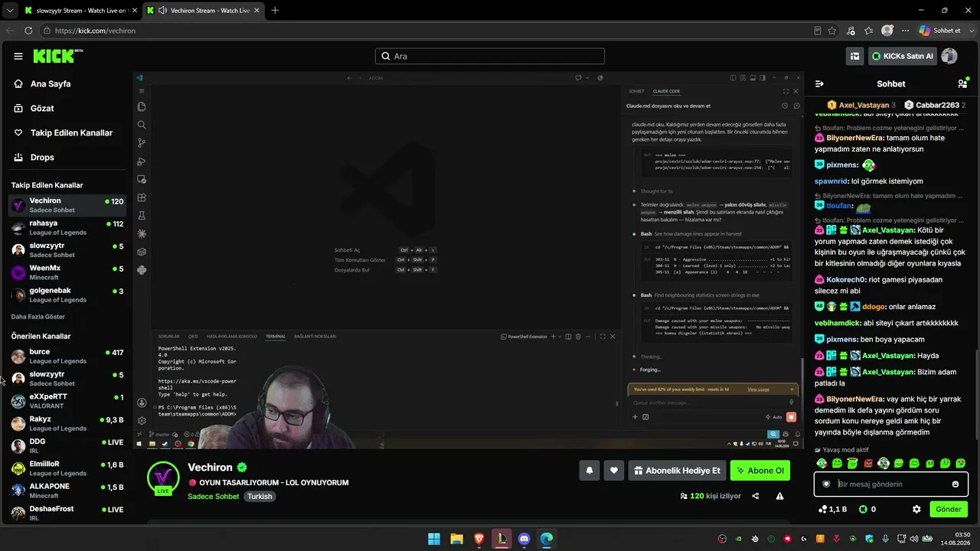Open ElmiilloR recommended channel
The image size is (980, 551).
(67, 469)
